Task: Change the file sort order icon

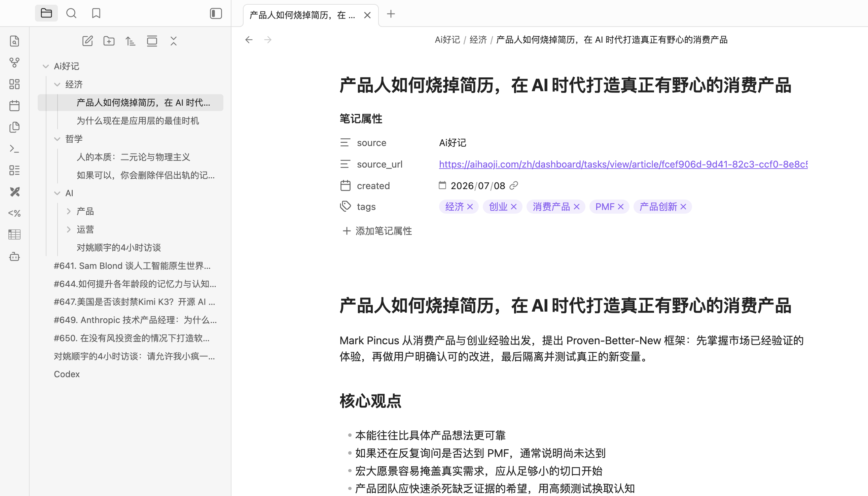Action: (x=131, y=41)
